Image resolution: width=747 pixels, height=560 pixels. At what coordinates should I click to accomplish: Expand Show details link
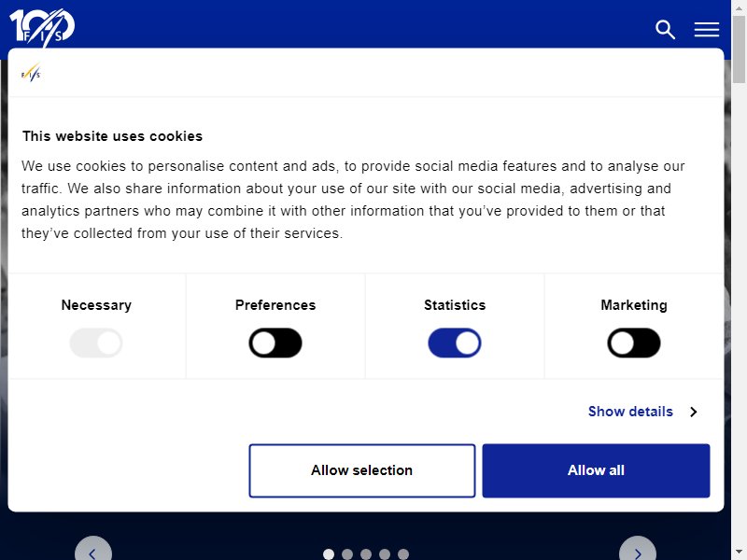pos(630,412)
